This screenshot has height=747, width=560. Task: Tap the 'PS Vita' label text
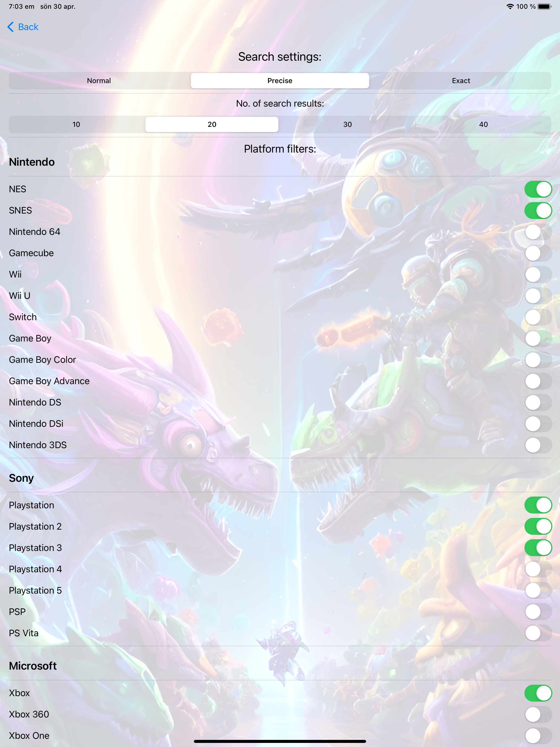(24, 633)
